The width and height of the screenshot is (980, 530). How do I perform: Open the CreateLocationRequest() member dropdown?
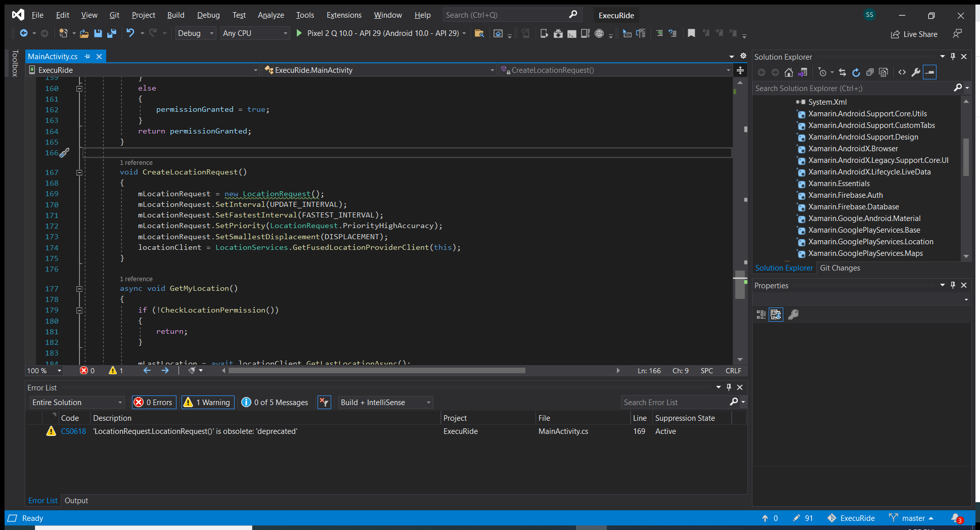(x=615, y=70)
